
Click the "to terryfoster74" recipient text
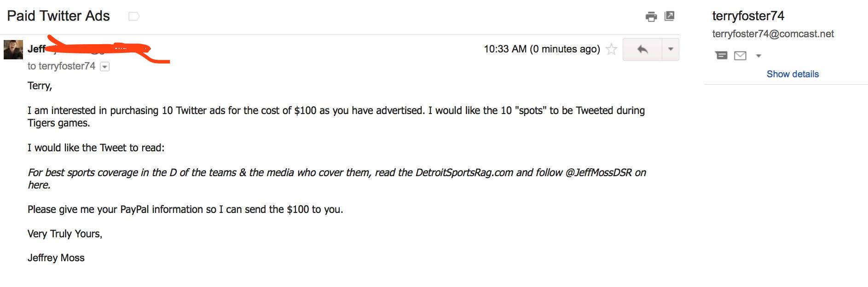(x=61, y=66)
